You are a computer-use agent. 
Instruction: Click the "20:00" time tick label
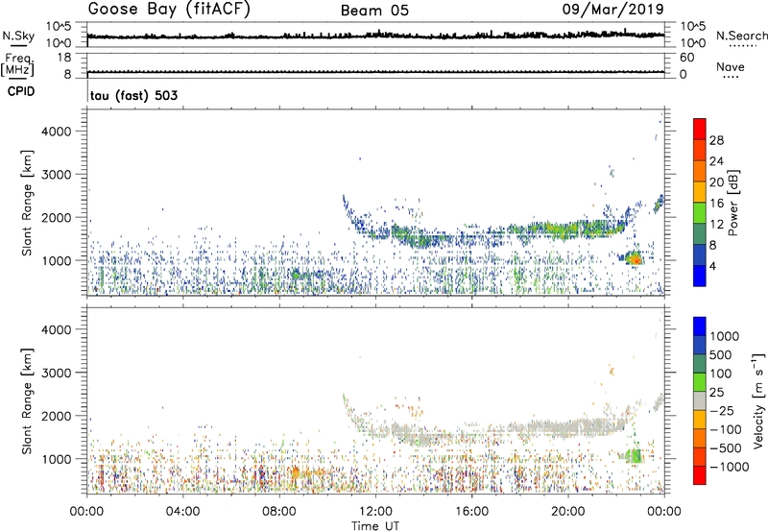[568, 512]
